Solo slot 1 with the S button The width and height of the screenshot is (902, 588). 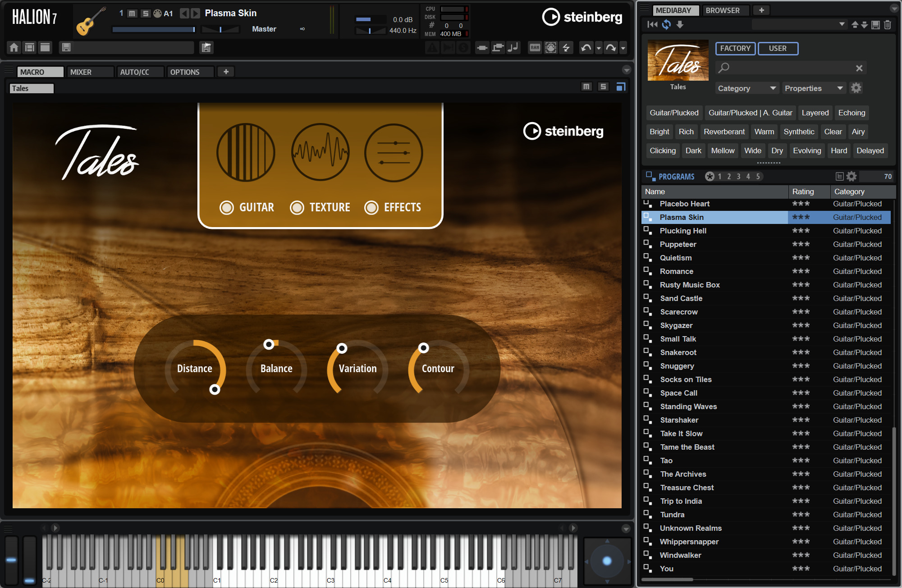pyautogui.click(x=145, y=14)
